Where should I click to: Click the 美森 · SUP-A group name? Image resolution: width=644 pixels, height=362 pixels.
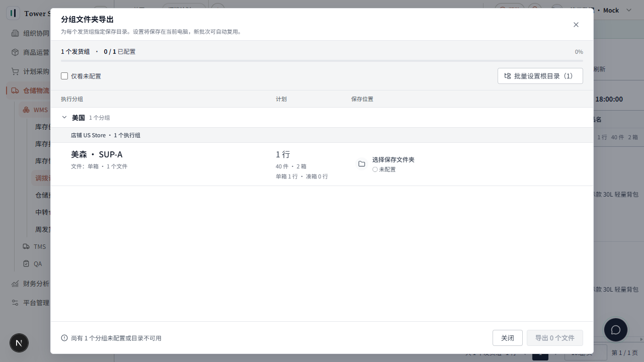[x=97, y=154]
